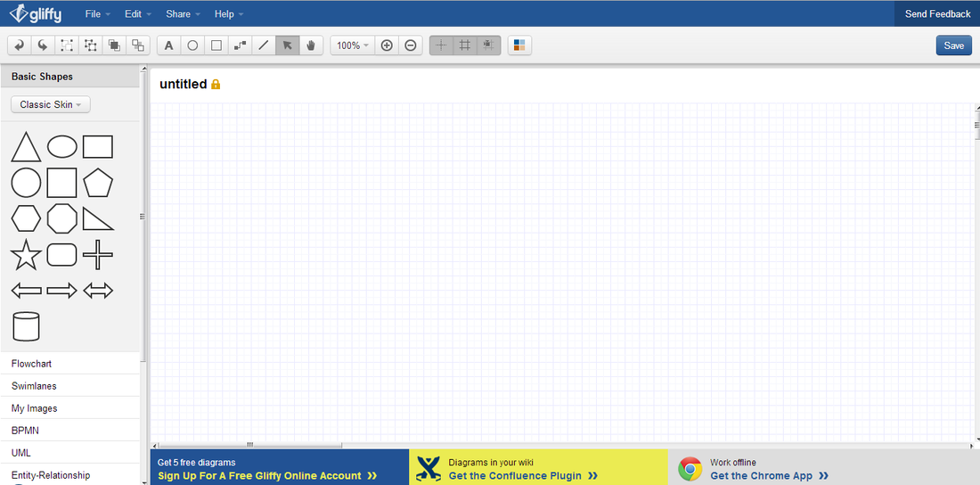Open the File menu
This screenshot has width=980, height=485.
pos(97,13)
